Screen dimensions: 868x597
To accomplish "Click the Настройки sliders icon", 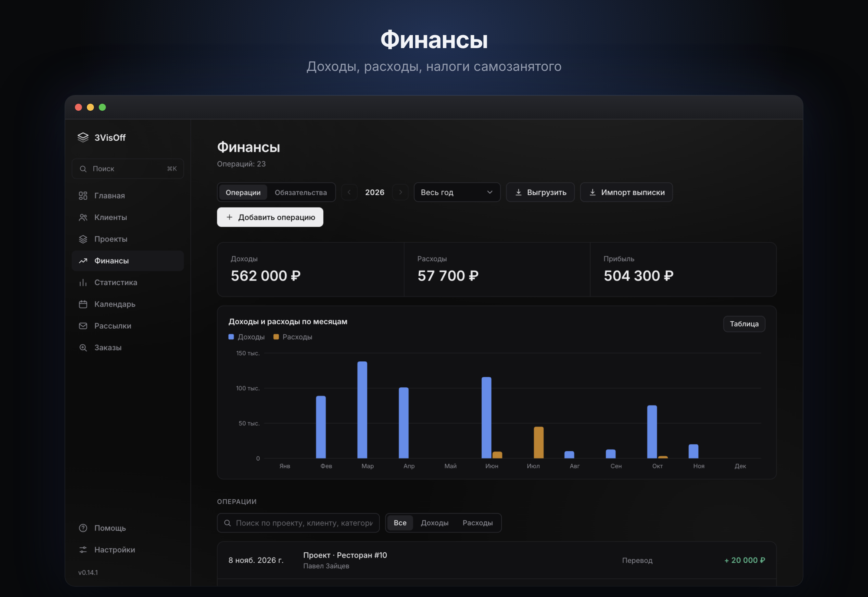I will click(x=83, y=550).
